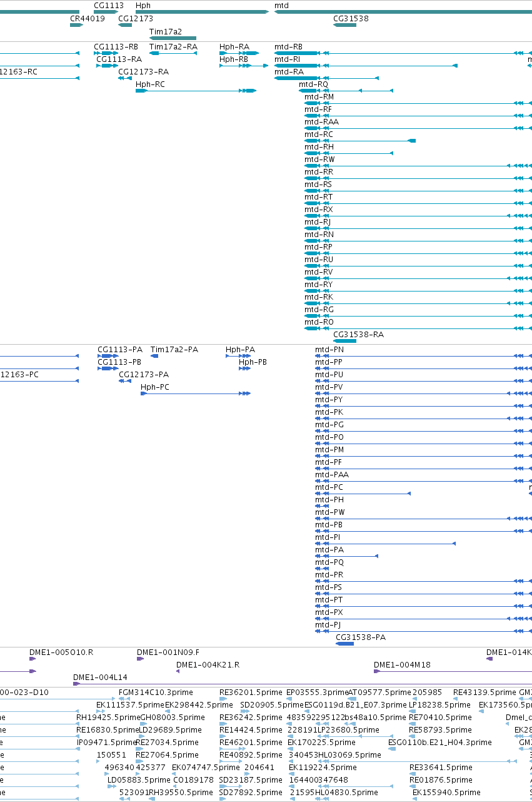Click transcript label Tim17a2-RA
Screen dimensions: 532x802
(x=173, y=47)
